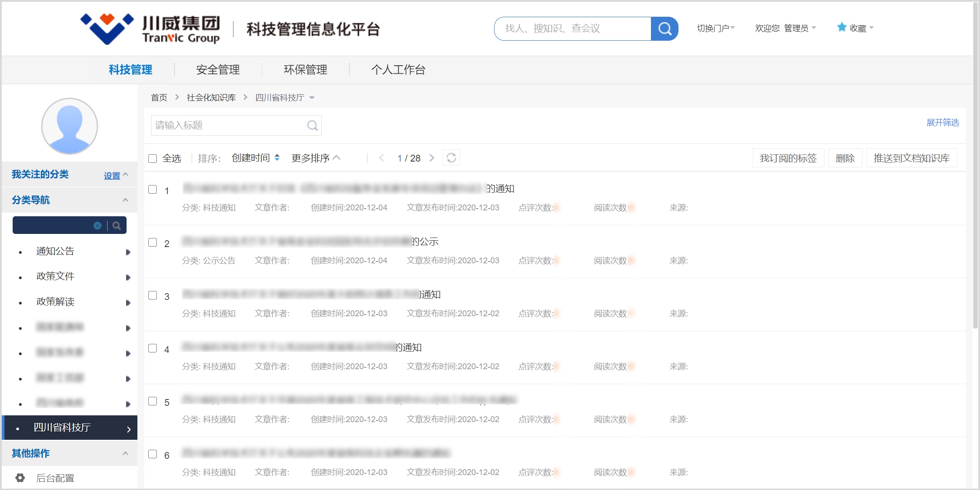This screenshot has width=980, height=490.
Task: Select checkbox for row 1
Action: (x=153, y=190)
